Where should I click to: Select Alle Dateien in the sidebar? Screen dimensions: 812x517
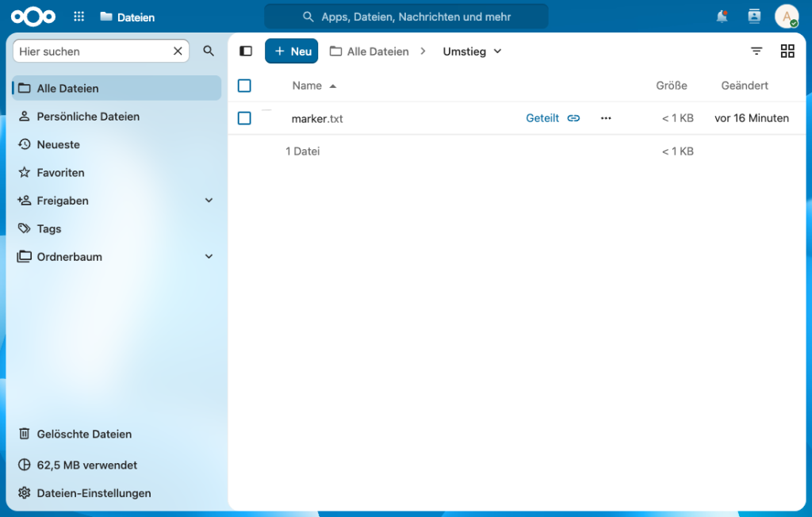pyautogui.click(x=117, y=88)
